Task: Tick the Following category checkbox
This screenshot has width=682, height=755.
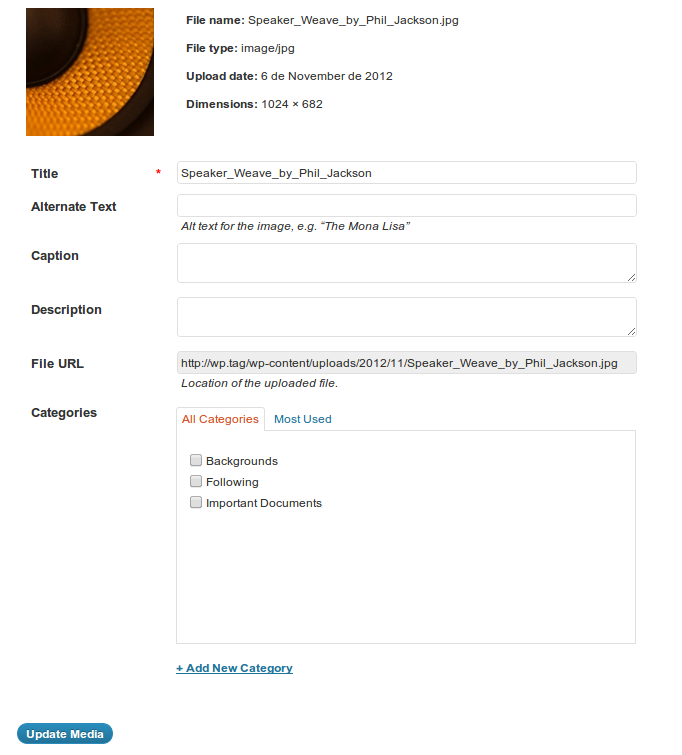Action: click(196, 482)
